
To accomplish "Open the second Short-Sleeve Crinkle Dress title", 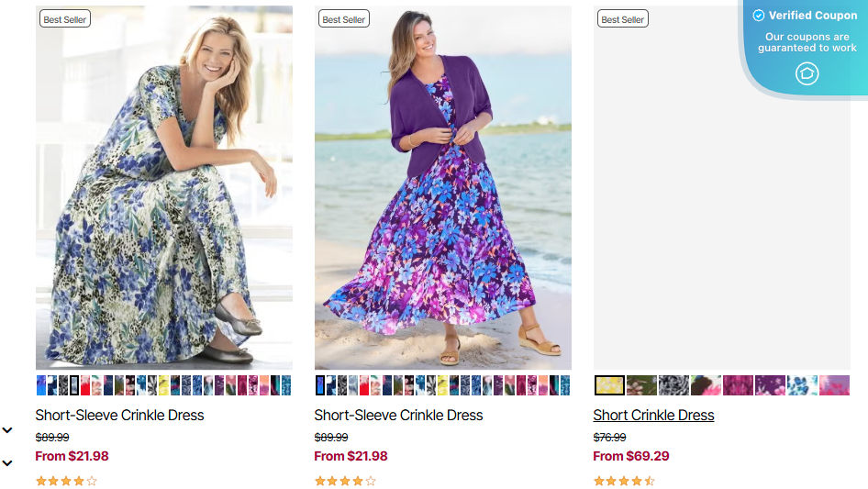I will (x=398, y=416).
